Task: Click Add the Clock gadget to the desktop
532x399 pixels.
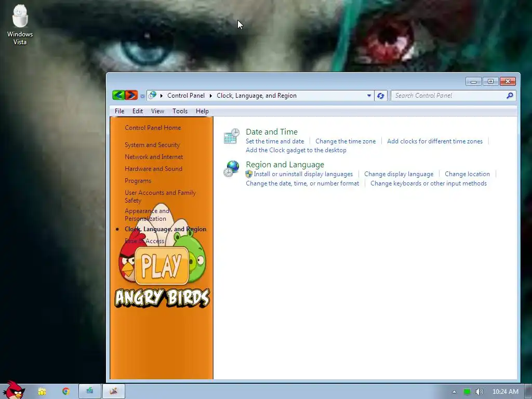Action: [296, 150]
